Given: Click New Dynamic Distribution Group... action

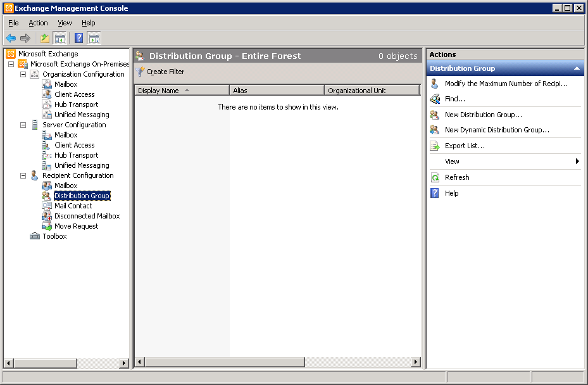Looking at the screenshot, I should [x=497, y=130].
